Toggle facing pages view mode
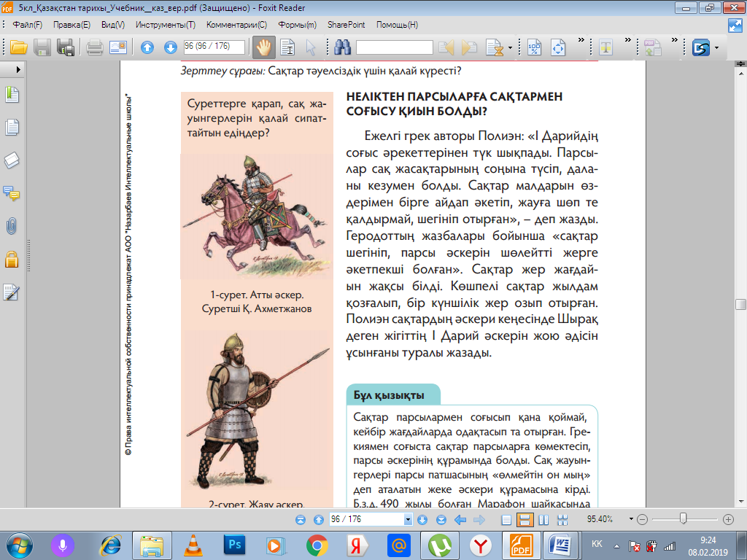Viewport: 747px width, 560px height. tap(543, 520)
